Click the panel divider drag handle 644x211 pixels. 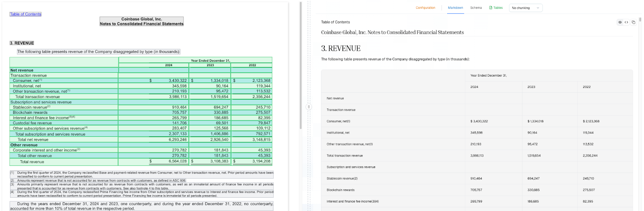[309, 107]
